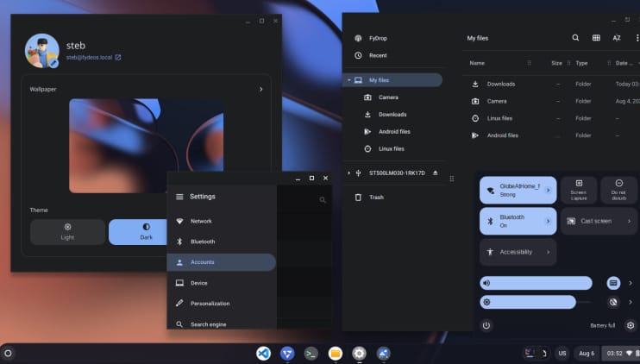Select Device in Settings menu
Screen dimensions: 640x364
point(222,283)
